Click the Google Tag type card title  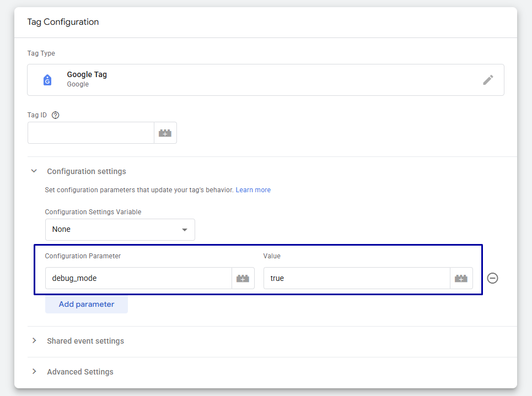tap(87, 74)
